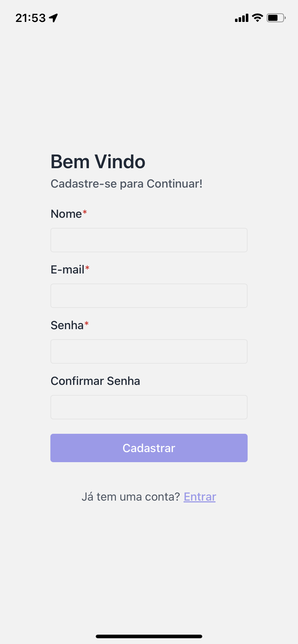This screenshot has height=644, width=298.
Task: Click the red asterisk beside Nome
Action: [85, 213]
